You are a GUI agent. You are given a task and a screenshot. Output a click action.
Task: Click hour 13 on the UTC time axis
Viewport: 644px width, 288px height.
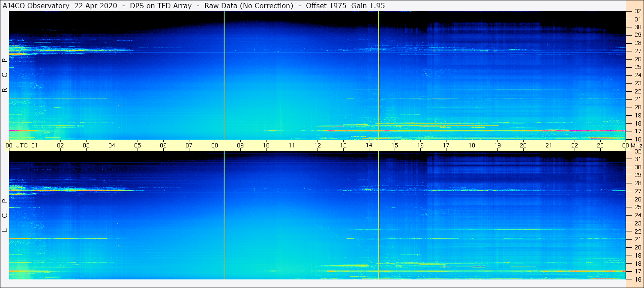tap(343, 145)
